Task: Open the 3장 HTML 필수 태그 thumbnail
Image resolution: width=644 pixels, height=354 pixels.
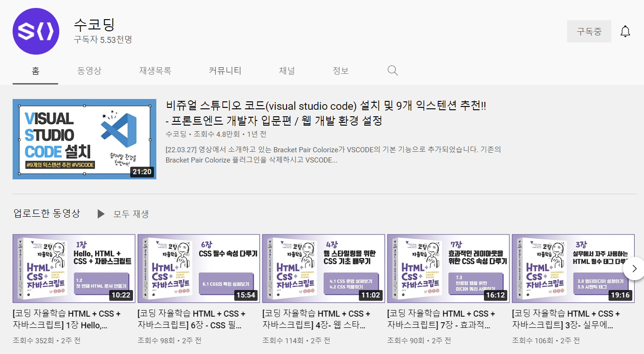Action: pos(573,269)
